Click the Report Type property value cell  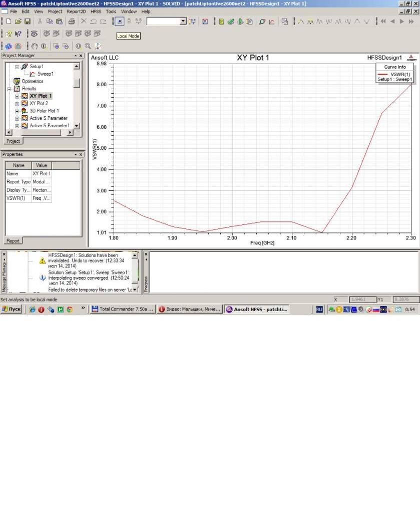pyautogui.click(x=42, y=182)
